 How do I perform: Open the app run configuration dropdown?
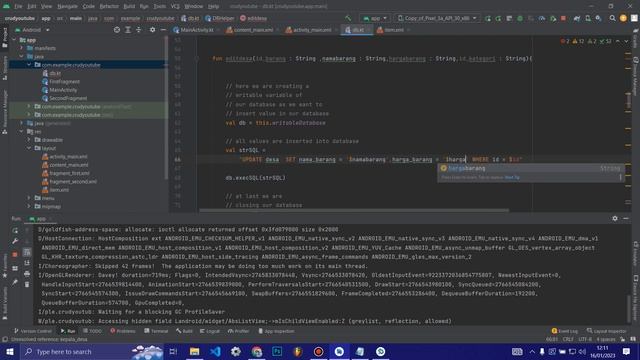375,18
